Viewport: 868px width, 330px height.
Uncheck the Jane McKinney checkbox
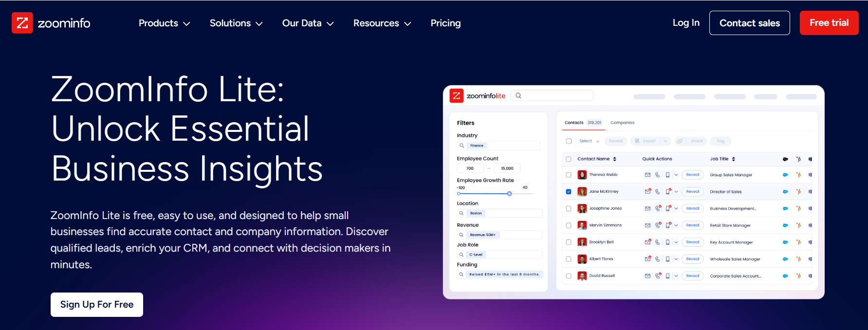tap(569, 192)
